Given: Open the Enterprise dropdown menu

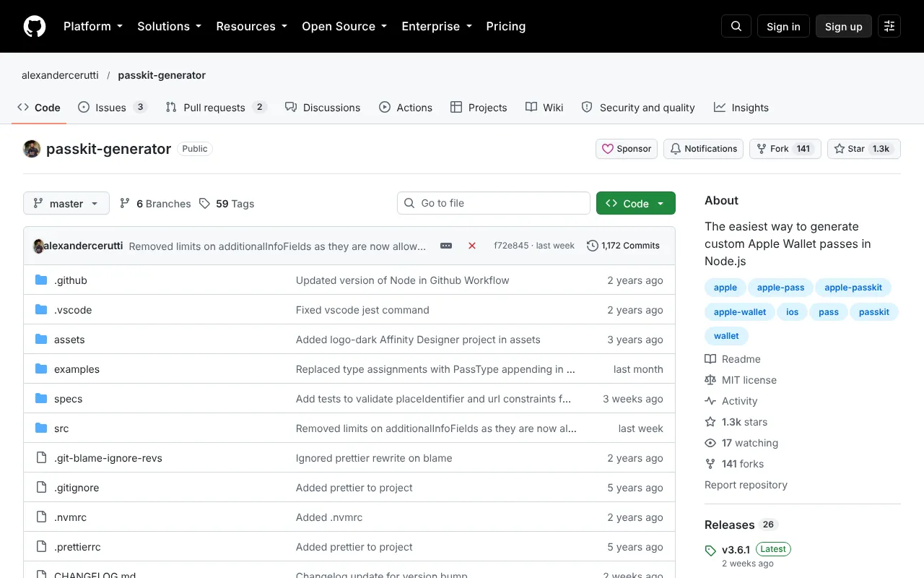Looking at the screenshot, I should [437, 26].
